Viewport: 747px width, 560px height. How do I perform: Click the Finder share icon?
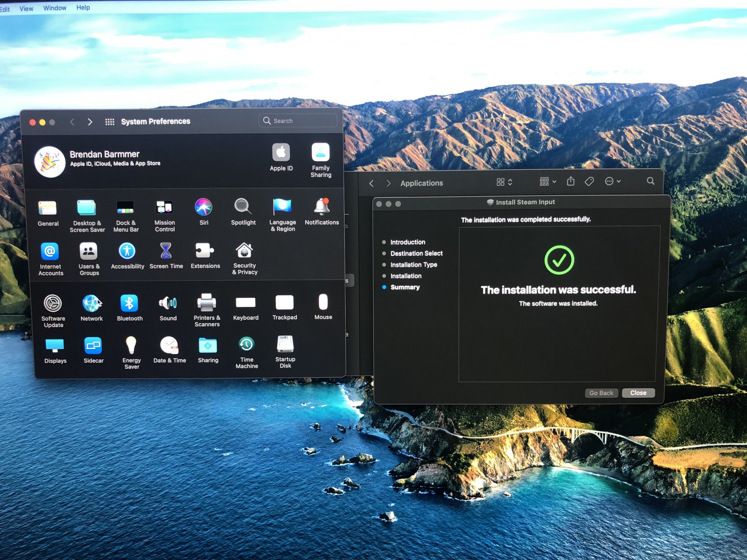(570, 181)
